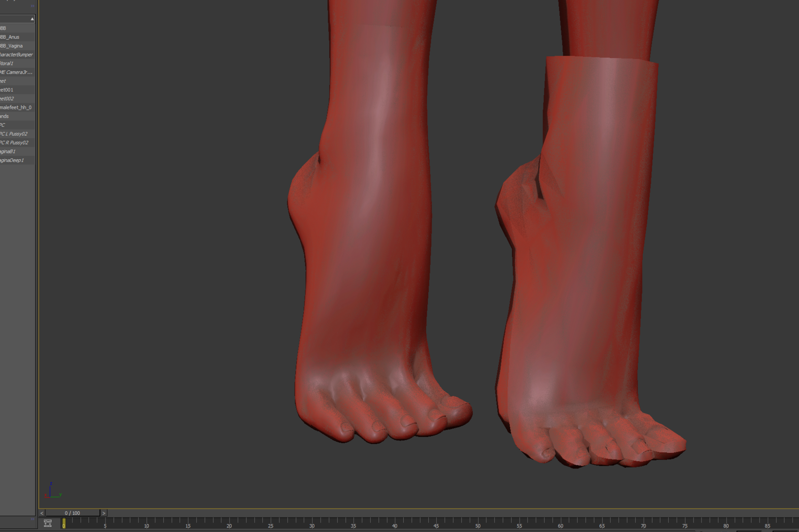Jump to frame 50 on the timeline
The image size is (799, 532).
coord(478,526)
